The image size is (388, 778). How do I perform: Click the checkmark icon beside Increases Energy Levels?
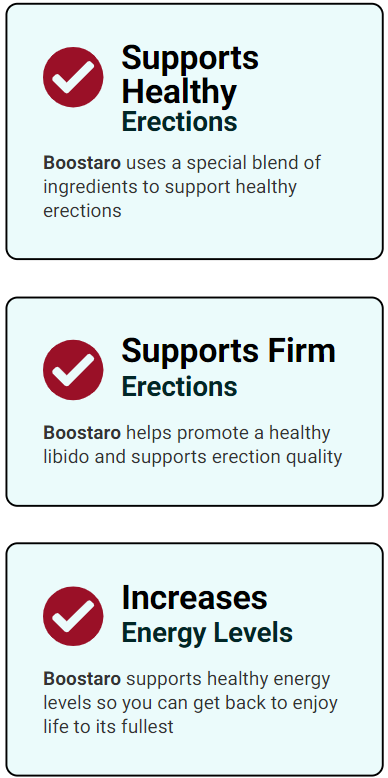click(x=73, y=616)
